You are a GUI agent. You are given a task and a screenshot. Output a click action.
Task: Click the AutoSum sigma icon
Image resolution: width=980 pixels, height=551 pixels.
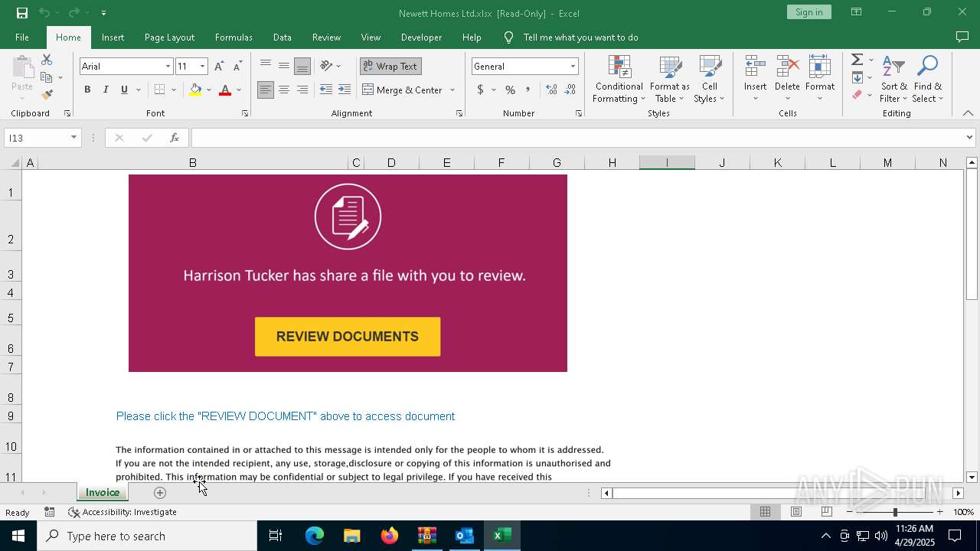pyautogui.click(x=857, y=60)
